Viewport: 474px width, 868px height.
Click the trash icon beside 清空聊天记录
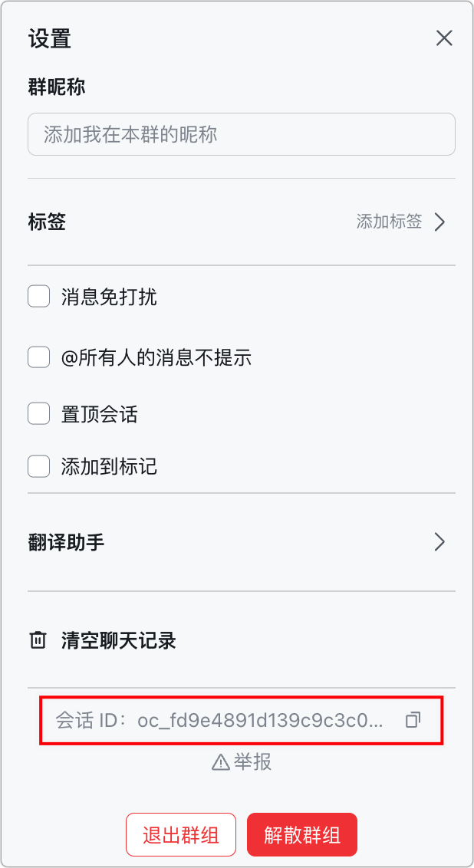(x=38, y=640)
